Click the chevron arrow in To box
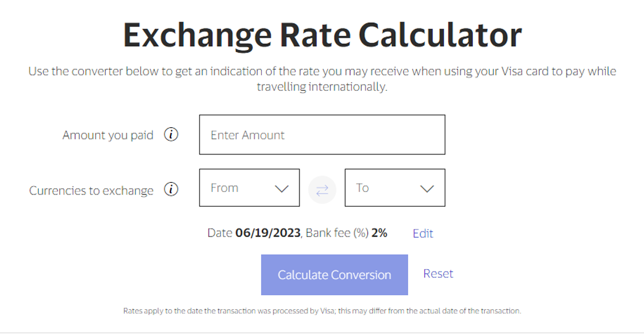The width and height of the screenshot is (644, 334). [427, 188]
